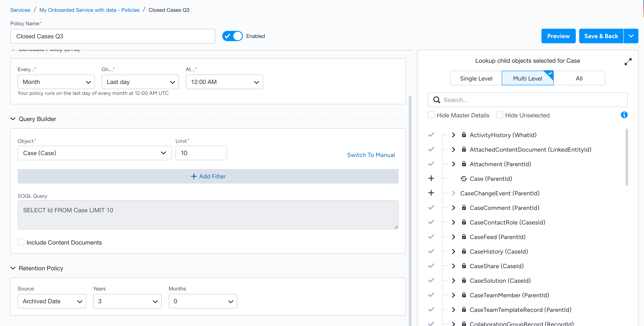Click the lock icon beside Attachment (ParentId)

click(x=464, y=164)
